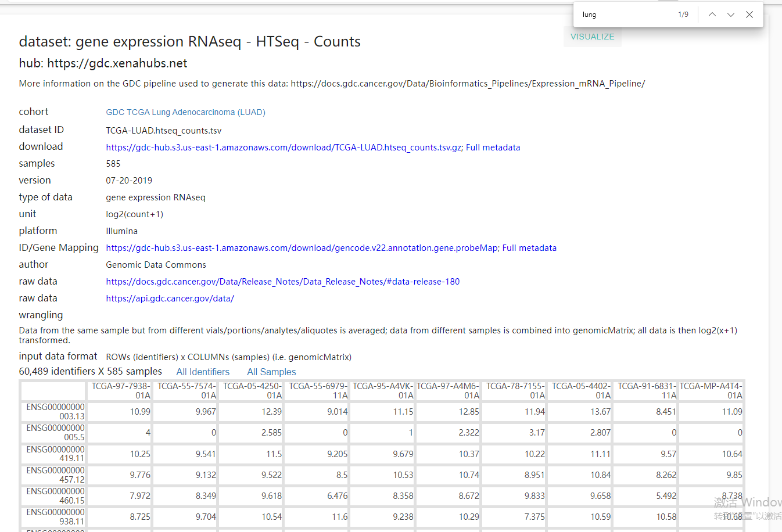Viewport: 782px width, 532px height.
Task: Go to previous find result arrow
Action: point(712,15)
